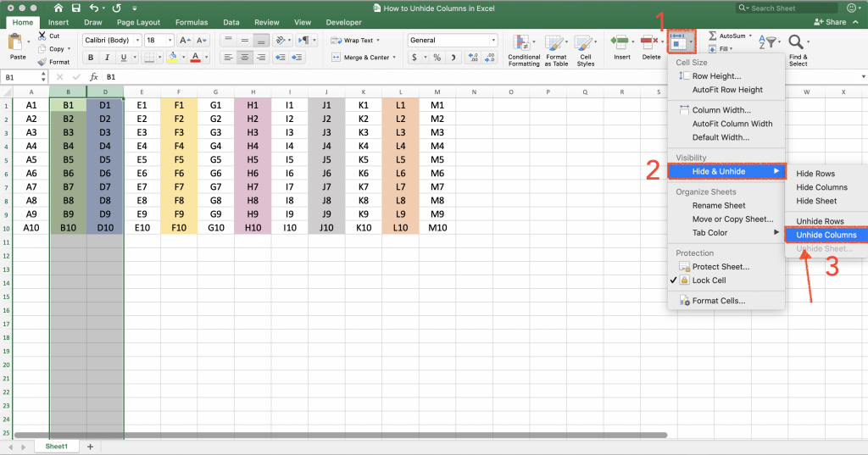
Task: Decrease font size with smaller A
Action: tap(202, 41)
